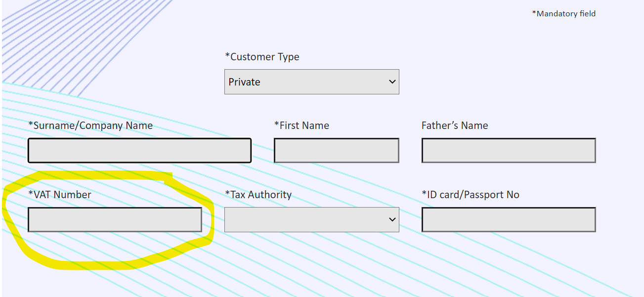
Task: Focus the Surname/Company Name input field
Action: (x=139, y=151)
